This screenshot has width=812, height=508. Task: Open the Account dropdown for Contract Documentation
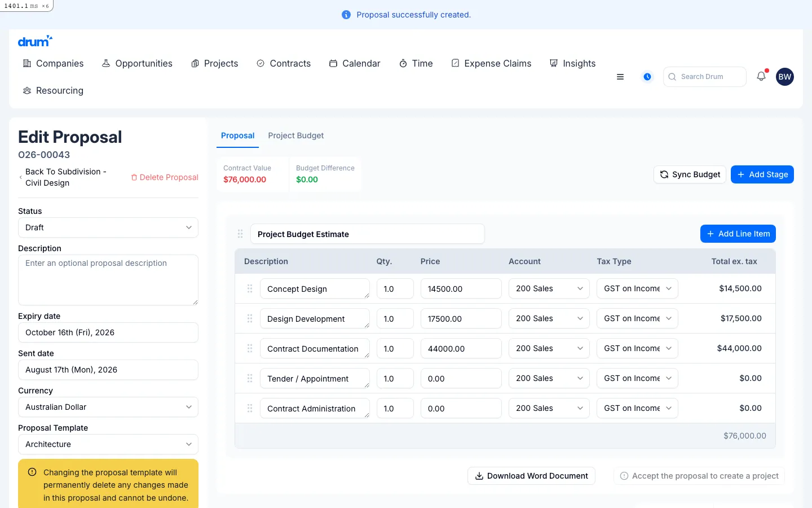549,348
